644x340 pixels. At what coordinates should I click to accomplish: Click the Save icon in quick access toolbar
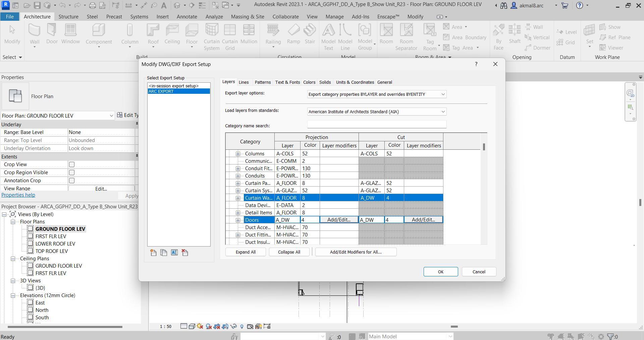coord(37,5)
